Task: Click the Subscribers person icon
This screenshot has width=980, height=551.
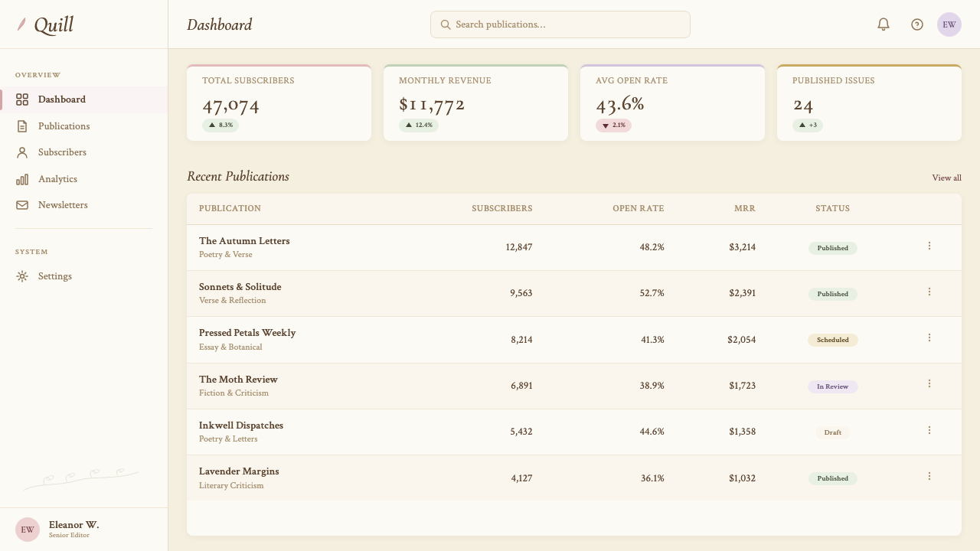Action: pyautogui.click(x=22, y=152)
